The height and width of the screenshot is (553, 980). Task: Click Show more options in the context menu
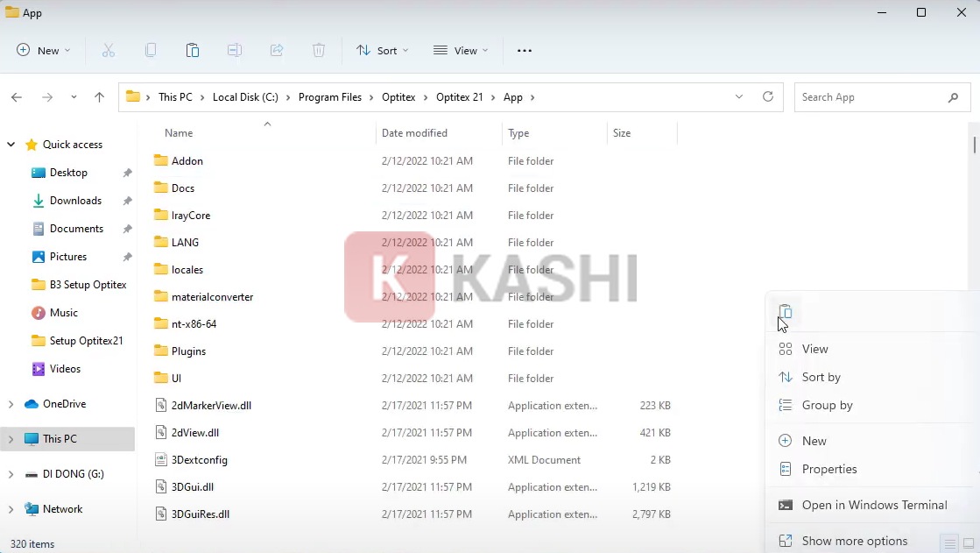point(854,541)
